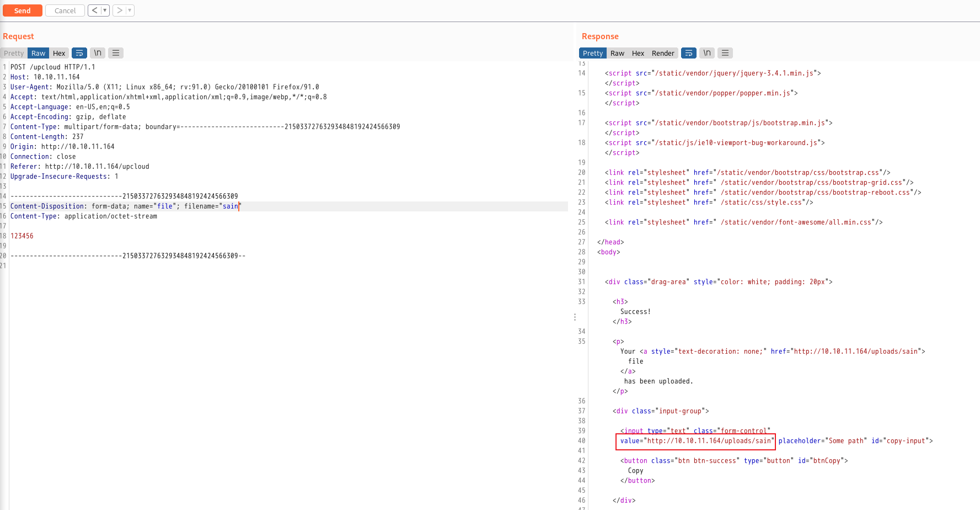Click the User-Agent header line
The width and height of the screenshot is (980, 510).
click(x=165, y=87)
